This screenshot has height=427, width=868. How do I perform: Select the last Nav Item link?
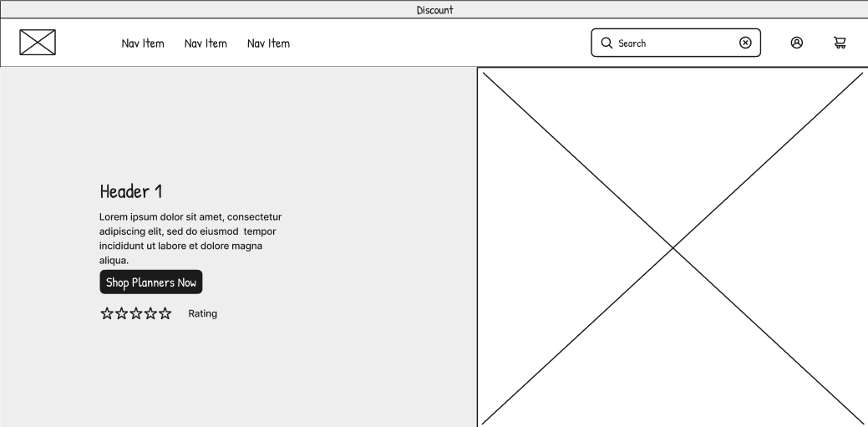[x=268, y=43]
